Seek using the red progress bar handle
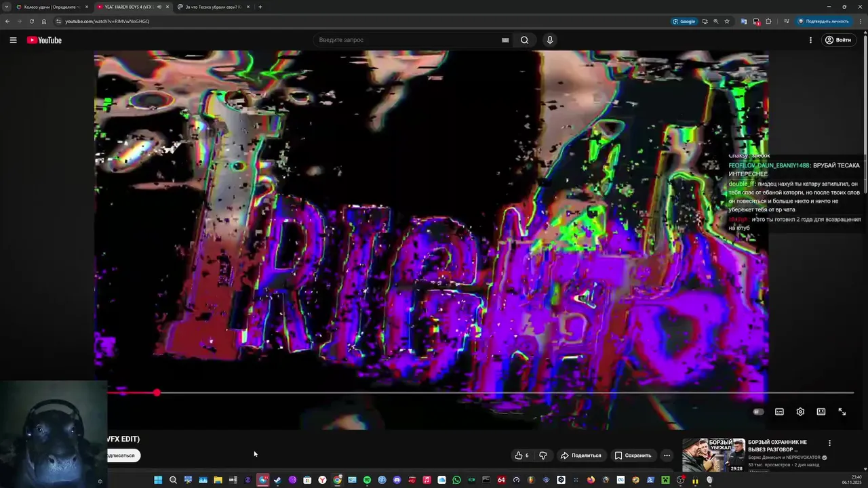 [x=157, y=392]
